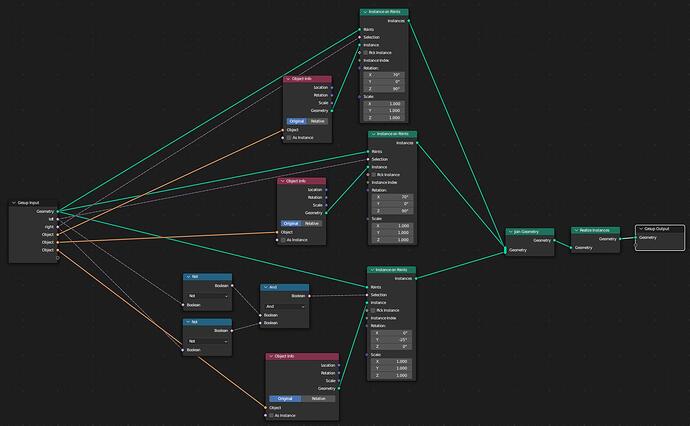
Task: Select Original on the topmost Object Info node
Action: [x=297, y=121]
